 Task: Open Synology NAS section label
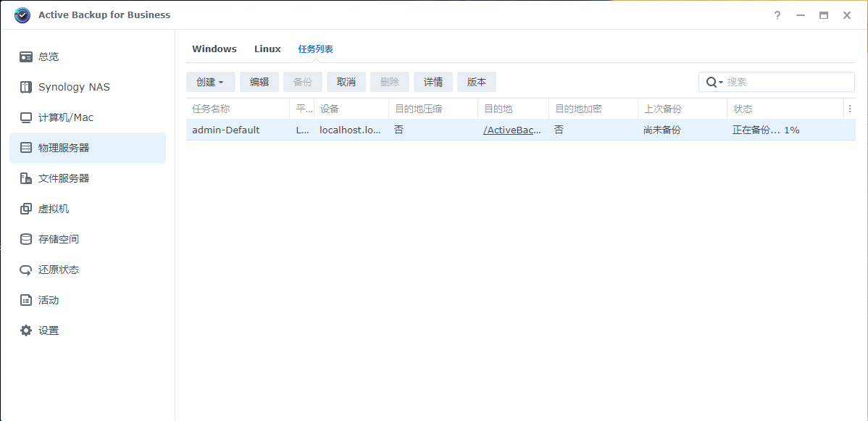pos(74,87)
